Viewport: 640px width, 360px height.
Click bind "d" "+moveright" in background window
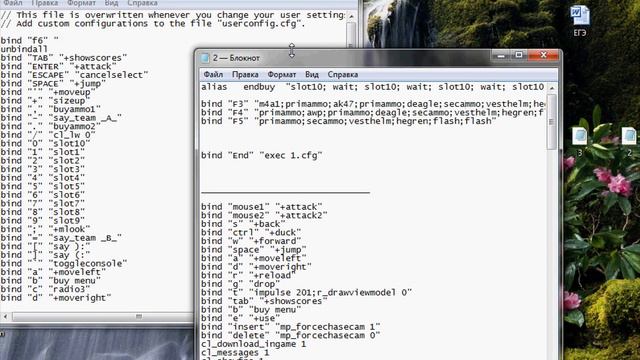pyautogui.click(x=56, y=298)
